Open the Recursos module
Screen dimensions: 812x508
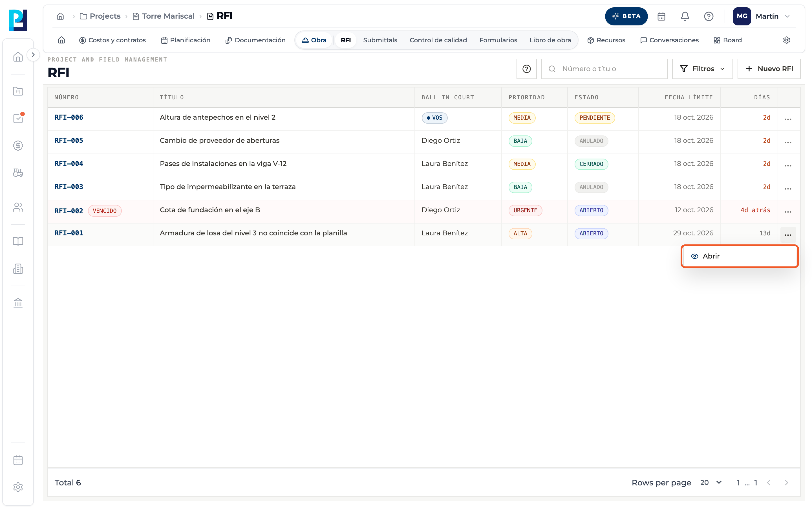(x=606, y=40)
